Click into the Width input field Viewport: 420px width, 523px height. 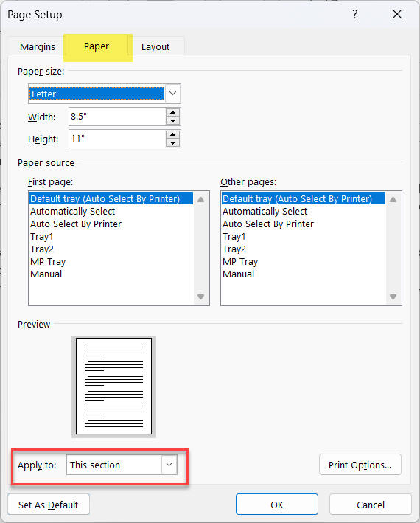pos(117,117)
